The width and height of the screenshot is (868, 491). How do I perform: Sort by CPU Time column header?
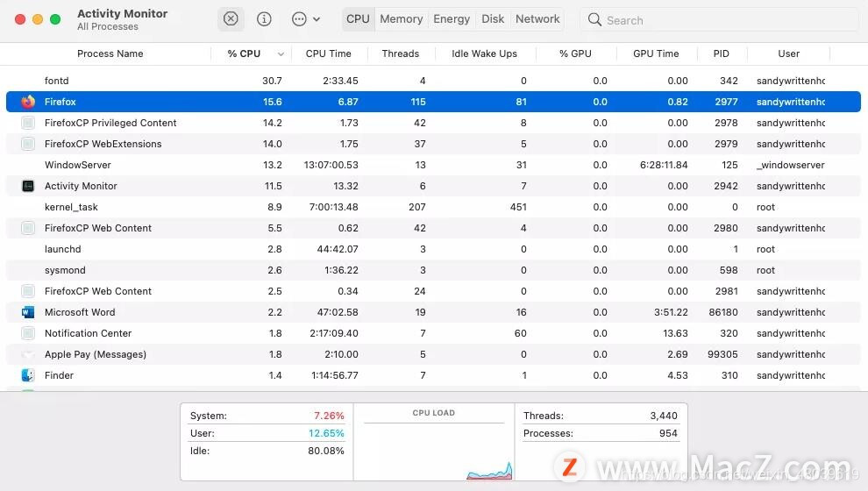tap(328, 53)
